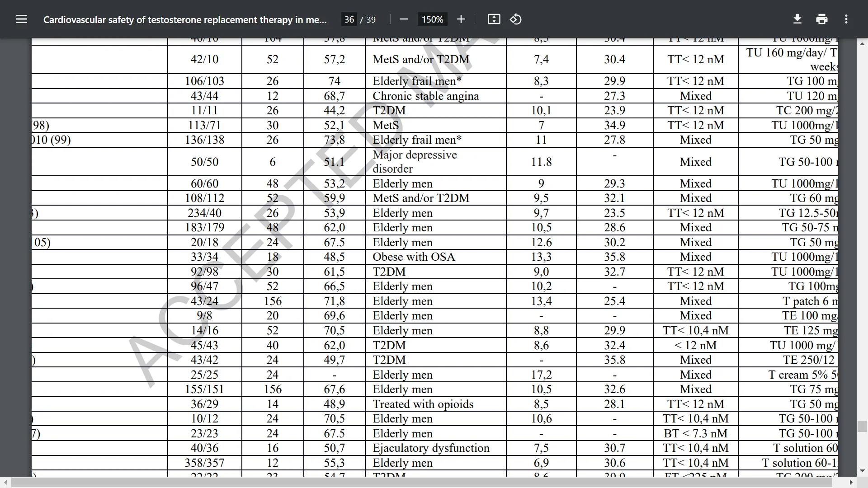Click the "BT < 7.3 nM" cell
The width and height of the screenshot is (868, 488).
coord(695,433)
